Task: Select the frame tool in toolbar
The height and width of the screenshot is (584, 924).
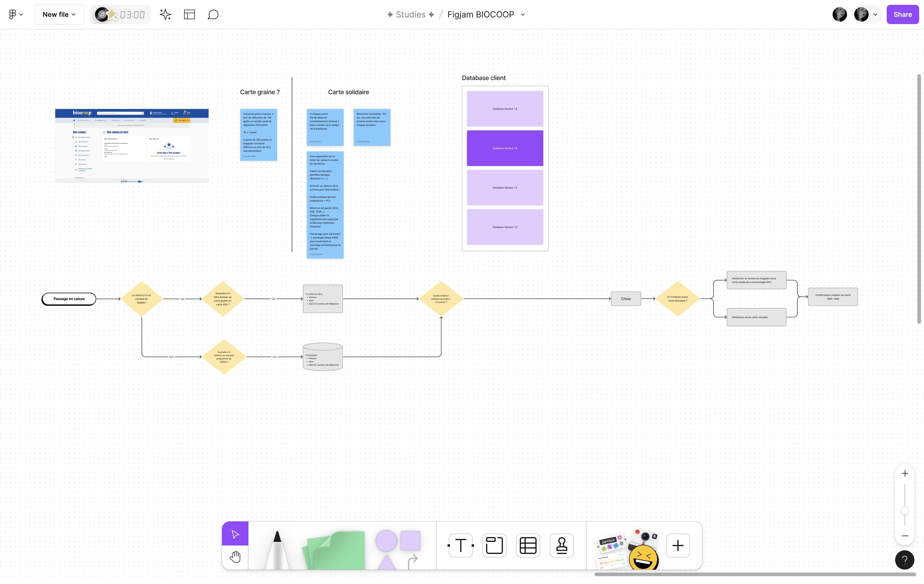Action: (495, 545)
